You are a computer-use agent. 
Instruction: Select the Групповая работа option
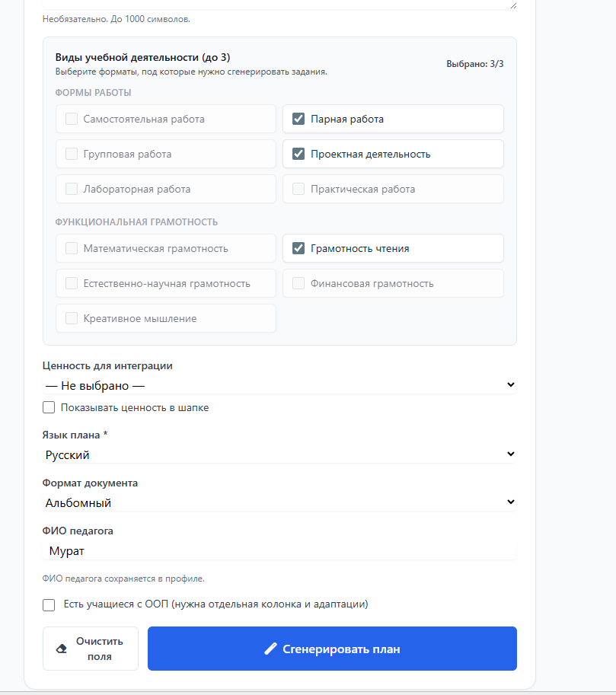(x=72, y=154)
